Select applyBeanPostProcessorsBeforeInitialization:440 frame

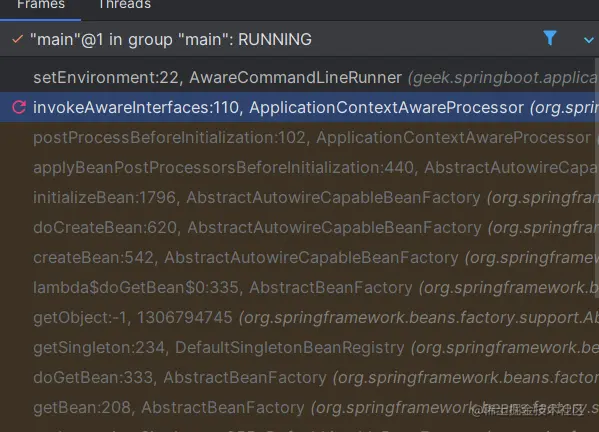[x=300, y=167]
